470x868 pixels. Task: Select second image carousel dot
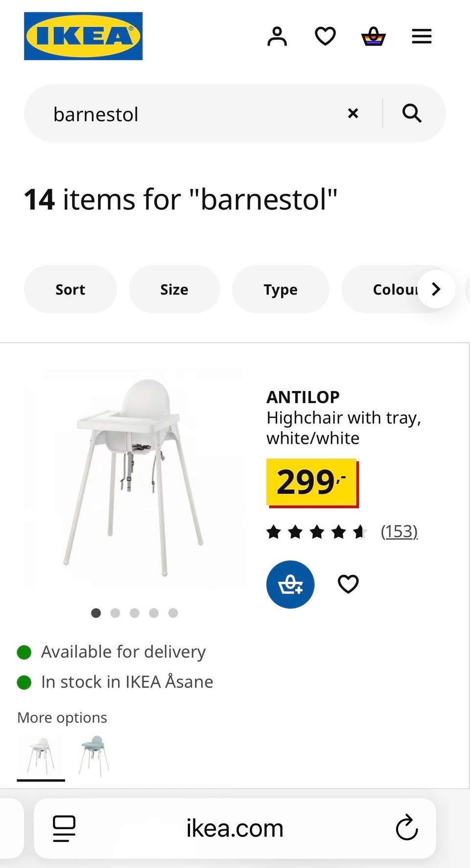(116, 613)
